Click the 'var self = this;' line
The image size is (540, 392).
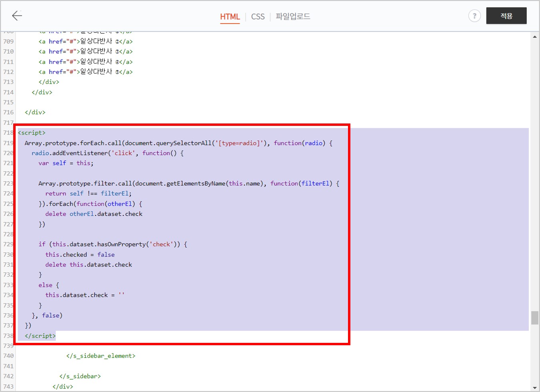[66, 163]
